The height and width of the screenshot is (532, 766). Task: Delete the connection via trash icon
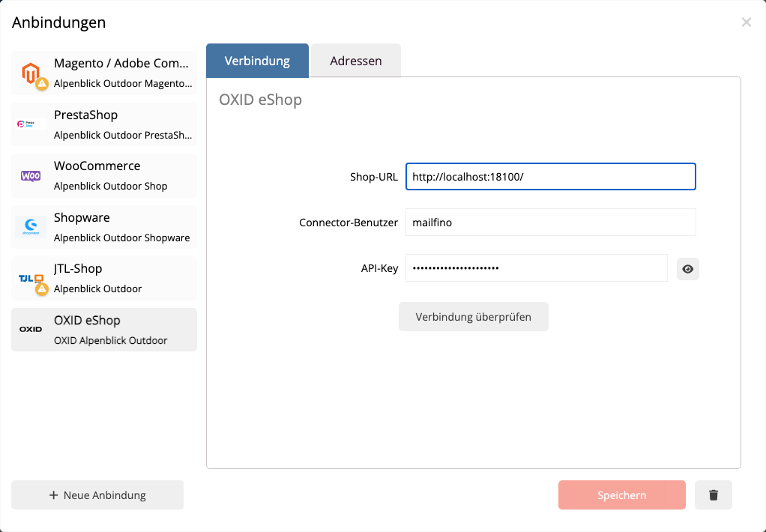coord(714,495)
